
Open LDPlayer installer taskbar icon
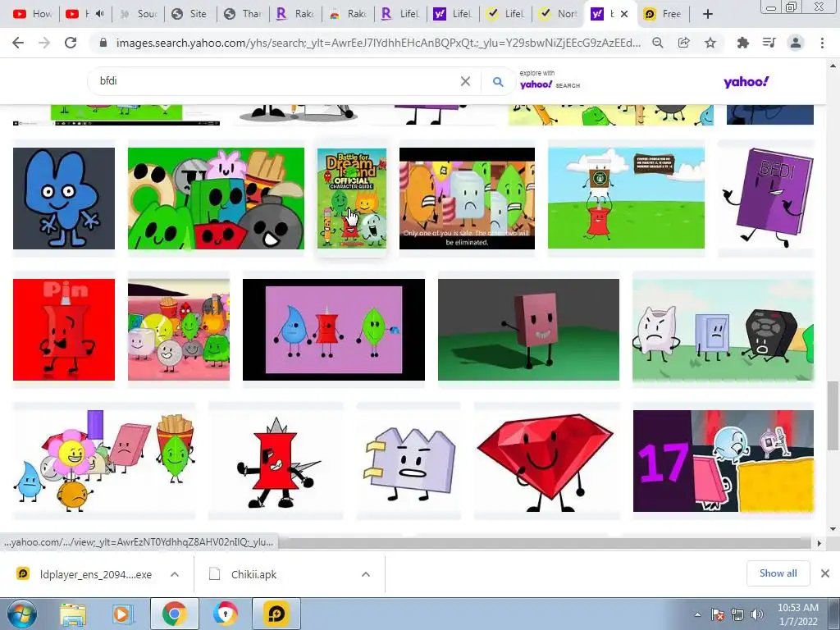[276, 614]
